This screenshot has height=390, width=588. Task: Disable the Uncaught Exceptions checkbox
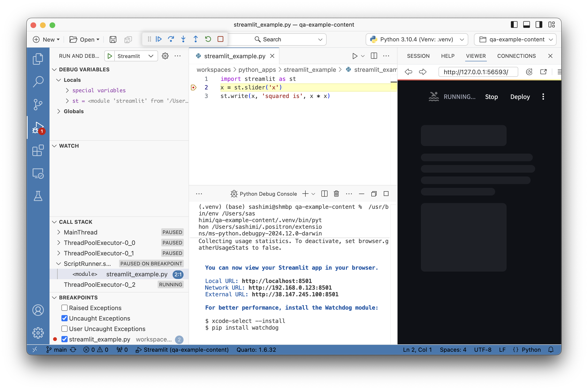pos(65,318)
